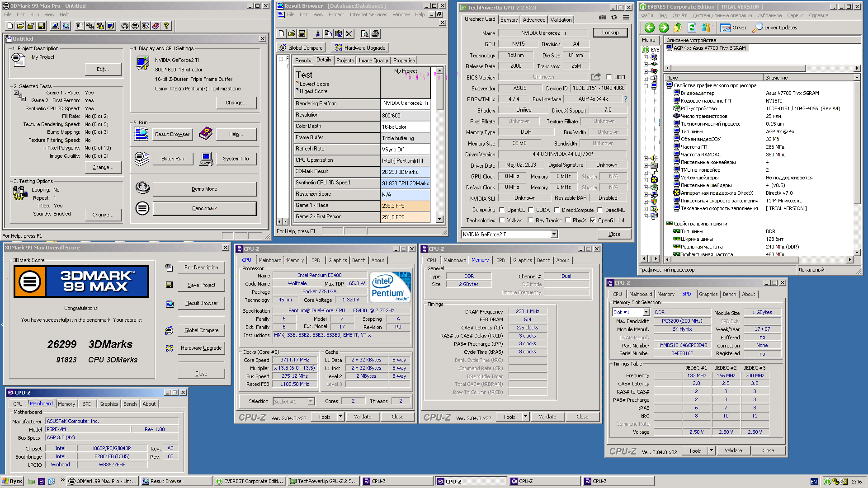
Task: Click Benchmark button in 3DMark 99
Action: [x=204, y=208]
